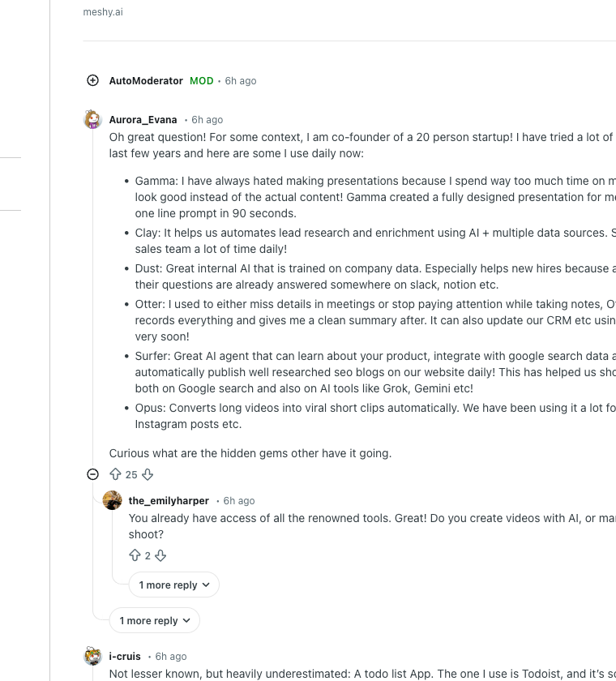This screenshot has width=616, height=681.
Task: Open Aurora_Evana's profile avatar
Action: pos(92,118)
